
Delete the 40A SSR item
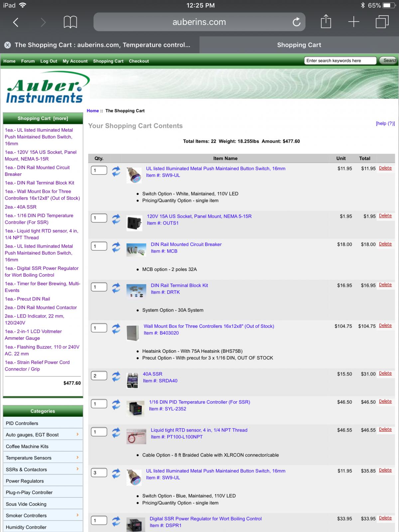(385, 373)
